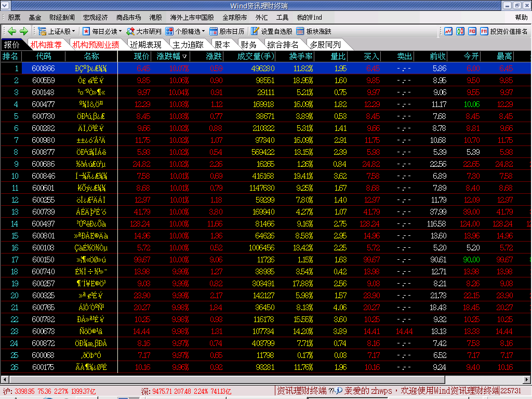Click the horizontal scrollbar right arrow
The image size is (532, 399).
point(527,379)
